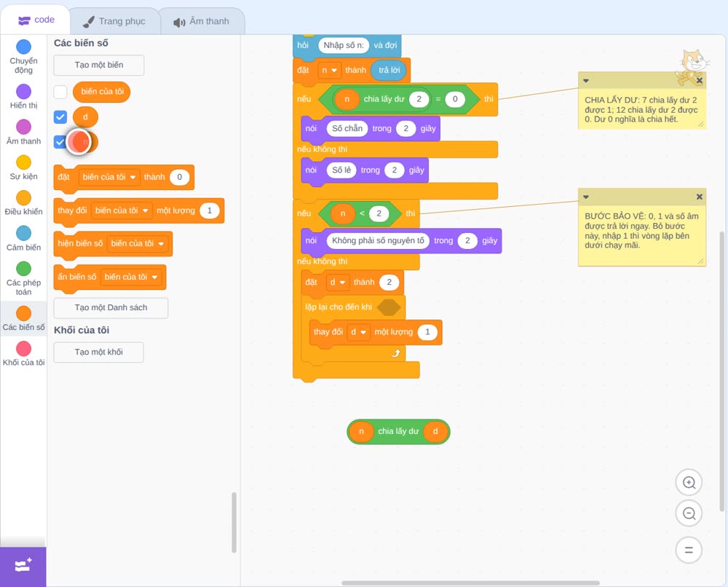Select the Các phép toán category circle
The width and height of the screenshot is (728, 587).
24,269
